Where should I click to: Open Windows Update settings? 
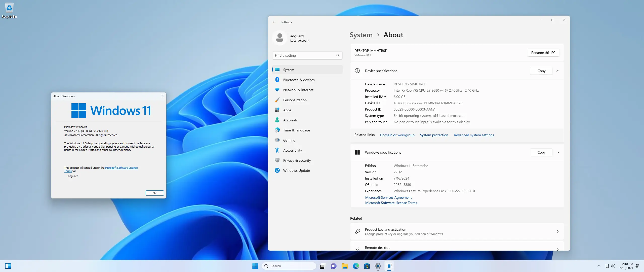coord(296,170)
